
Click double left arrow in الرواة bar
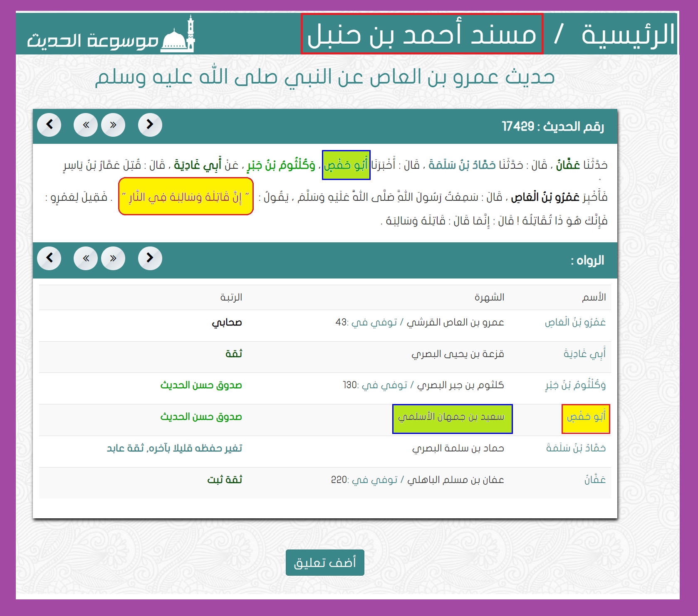click(86, 258)
